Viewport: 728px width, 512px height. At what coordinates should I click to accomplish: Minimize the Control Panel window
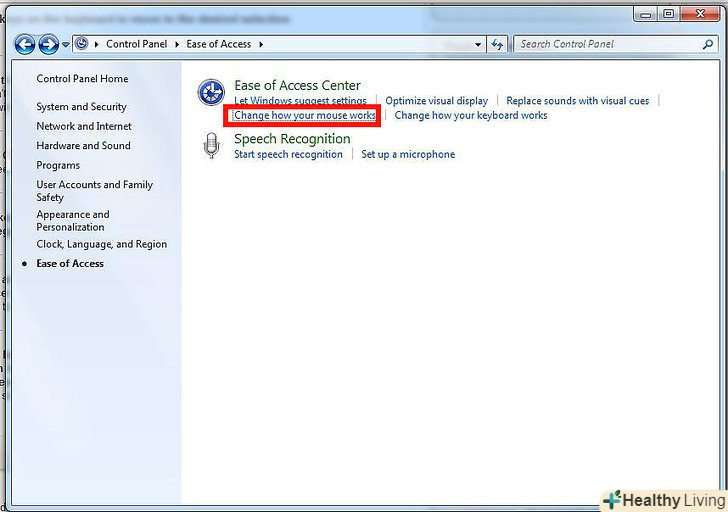pyautogui.click(x=645, y=14)
